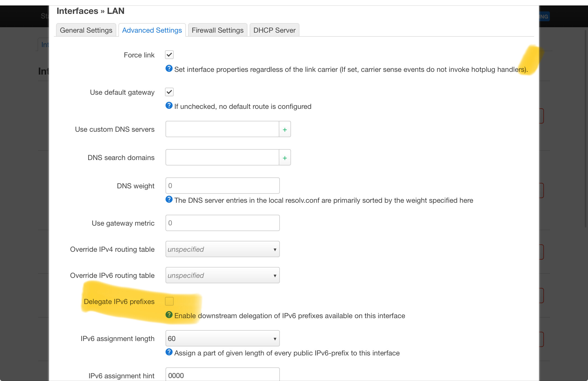Switch to the General Settings tab
The image size is (588, 381).
(86, 30)
